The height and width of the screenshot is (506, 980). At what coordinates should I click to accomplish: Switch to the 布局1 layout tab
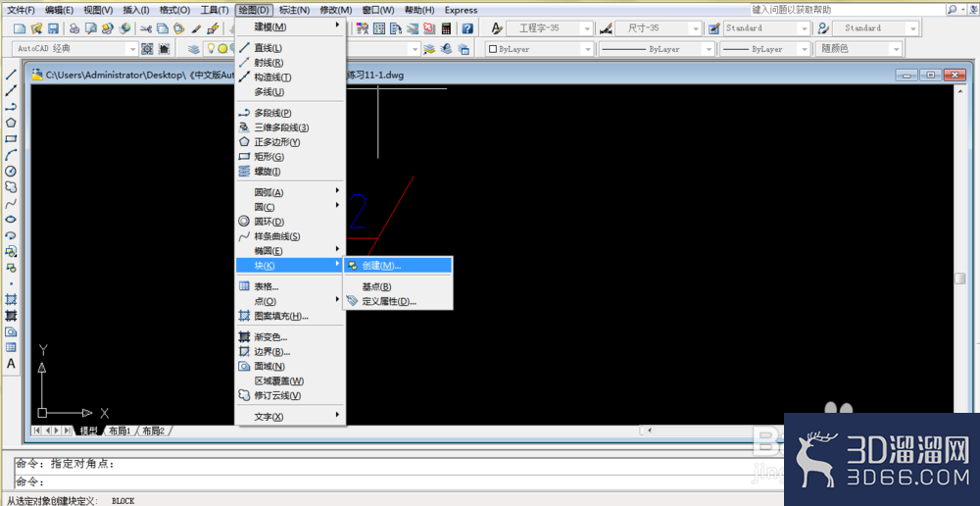120,430
